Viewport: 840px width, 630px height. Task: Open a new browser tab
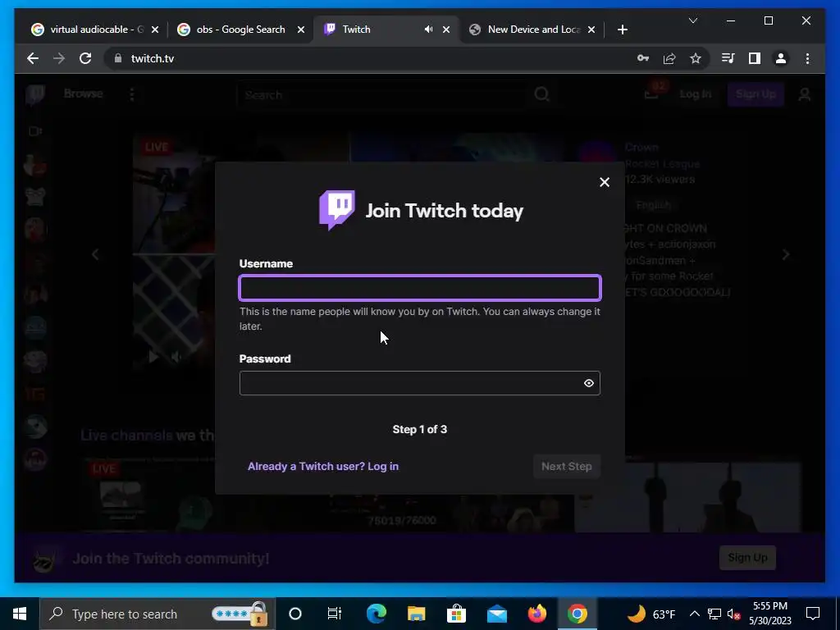click(x=623, y=30)
